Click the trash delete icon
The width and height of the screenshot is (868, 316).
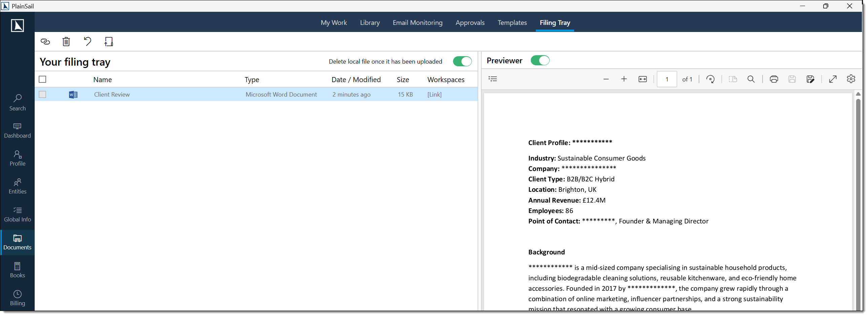(66, 42)
